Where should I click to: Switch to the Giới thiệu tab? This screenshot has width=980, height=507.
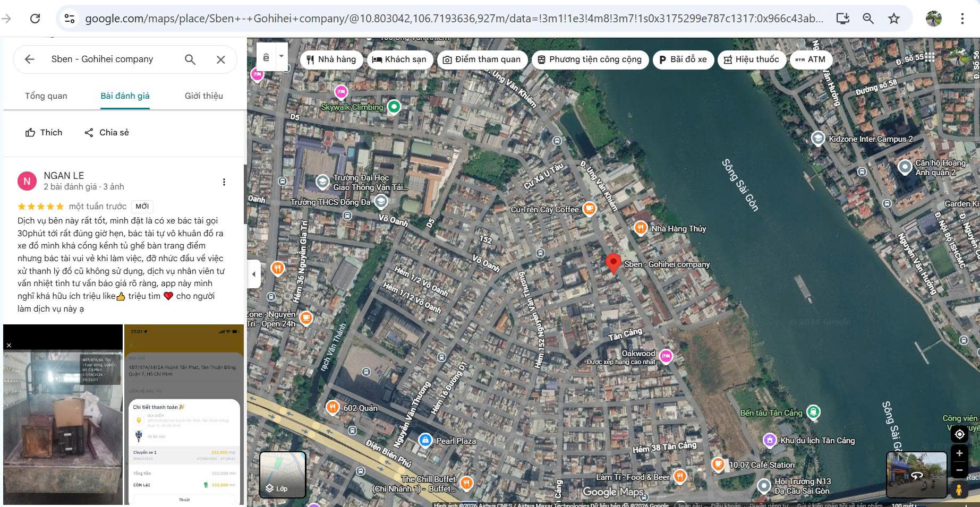pyautogui.click(x=203, y=96)
